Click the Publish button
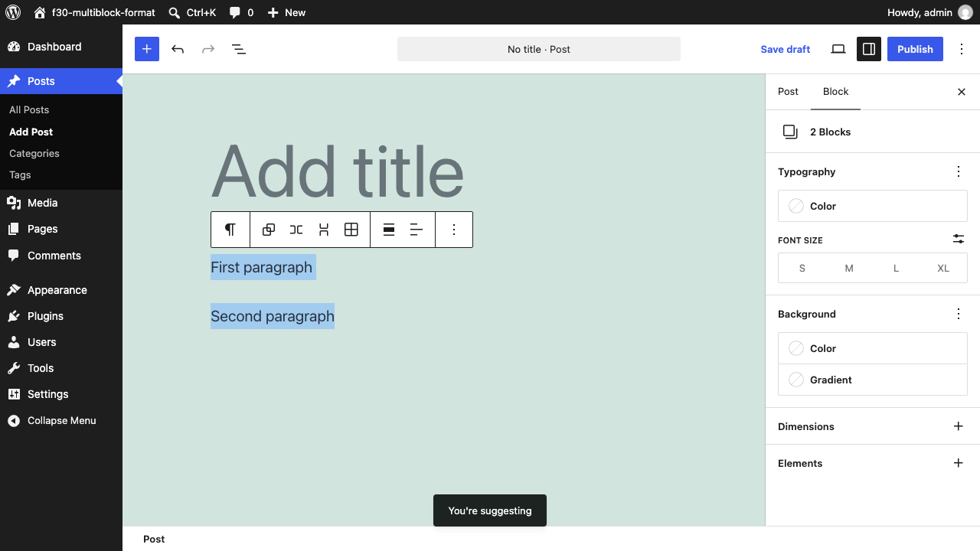The width and height of the screenshot is (980, 551). click(x=915, y=49)
